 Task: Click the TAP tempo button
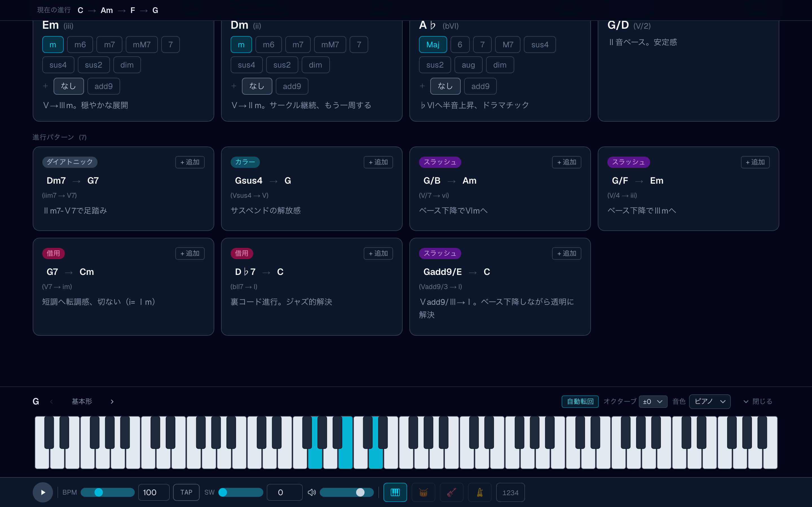(186, 492)
